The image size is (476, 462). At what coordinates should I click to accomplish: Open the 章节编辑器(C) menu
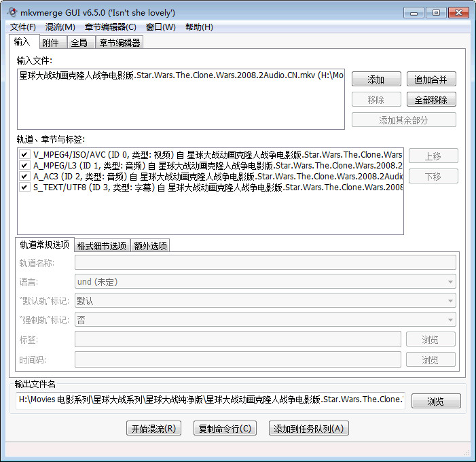110,27
